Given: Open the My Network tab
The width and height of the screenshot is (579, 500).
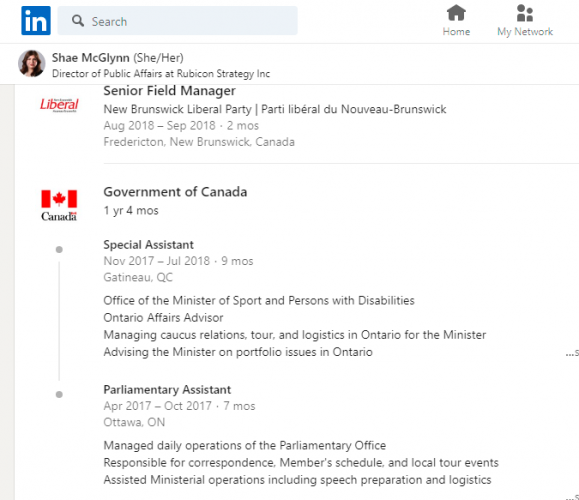Looking at the screenshot, I should pos(525,21).
